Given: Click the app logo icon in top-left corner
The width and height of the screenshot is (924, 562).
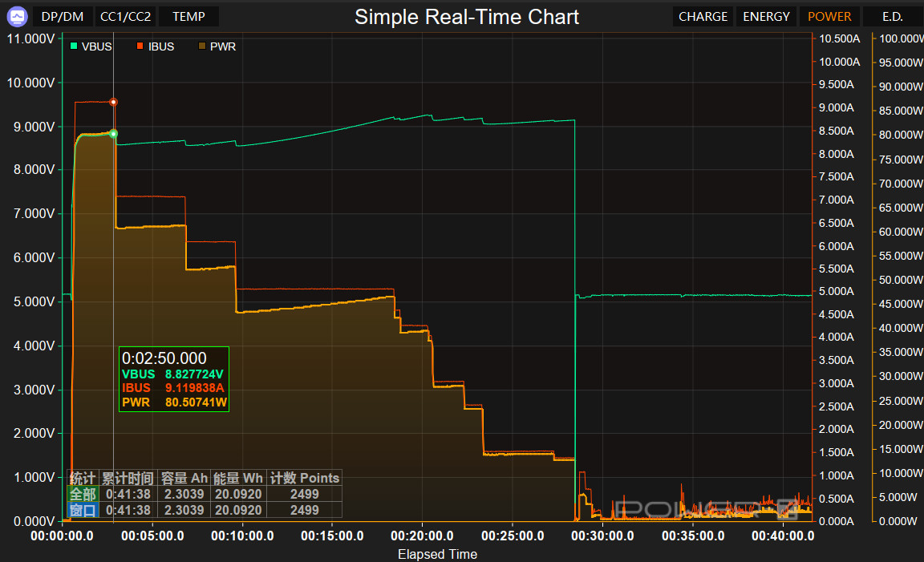Looking at the screenshot, I should 17,16.
